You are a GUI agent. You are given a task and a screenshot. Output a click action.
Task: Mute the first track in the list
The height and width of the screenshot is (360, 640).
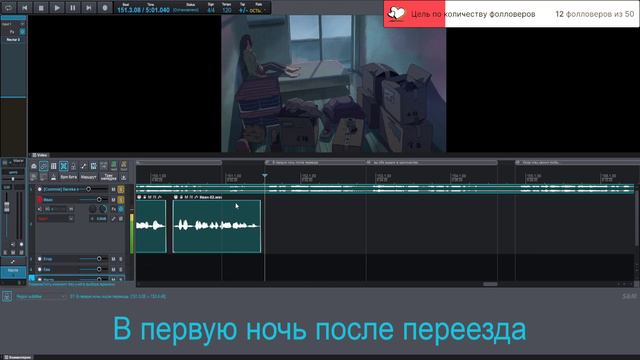coord(113,189)
